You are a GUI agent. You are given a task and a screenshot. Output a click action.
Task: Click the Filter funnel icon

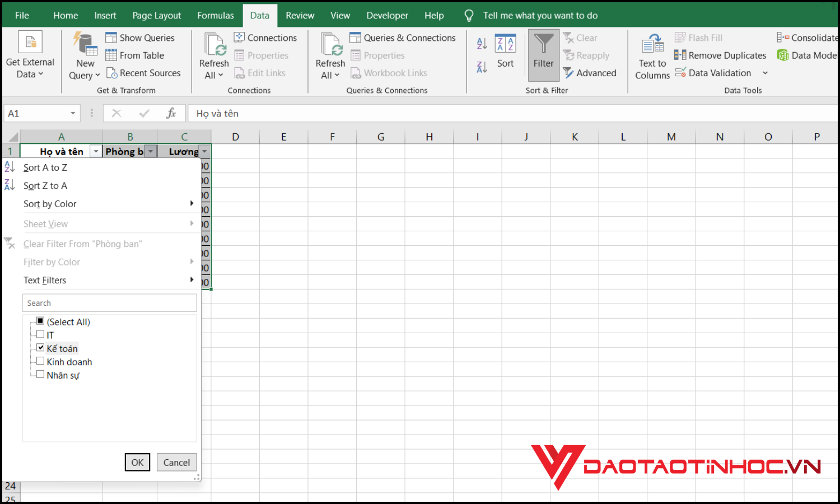543,45
